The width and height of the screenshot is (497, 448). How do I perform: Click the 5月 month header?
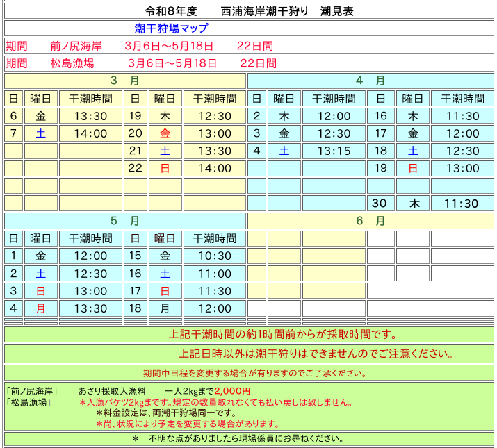click(x=125, y=221)
